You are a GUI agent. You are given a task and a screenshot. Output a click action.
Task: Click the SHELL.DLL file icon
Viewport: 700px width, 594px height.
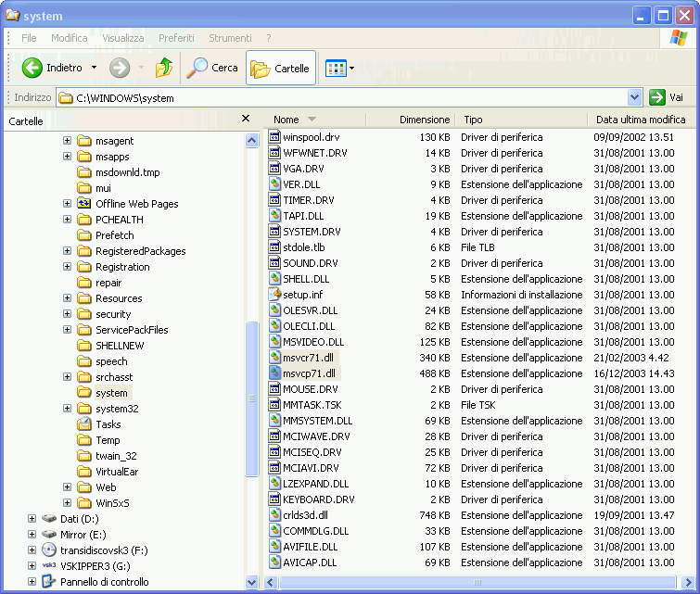274,279
